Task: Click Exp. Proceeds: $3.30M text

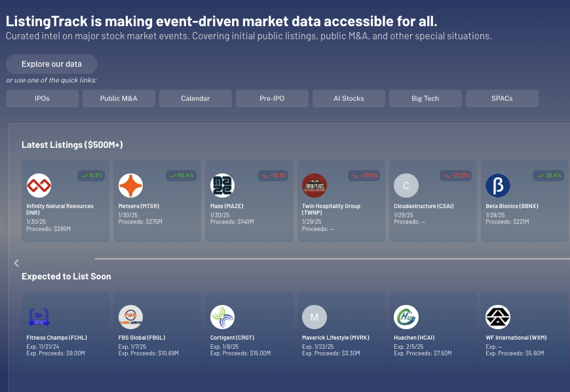Action: pos(331,353)
